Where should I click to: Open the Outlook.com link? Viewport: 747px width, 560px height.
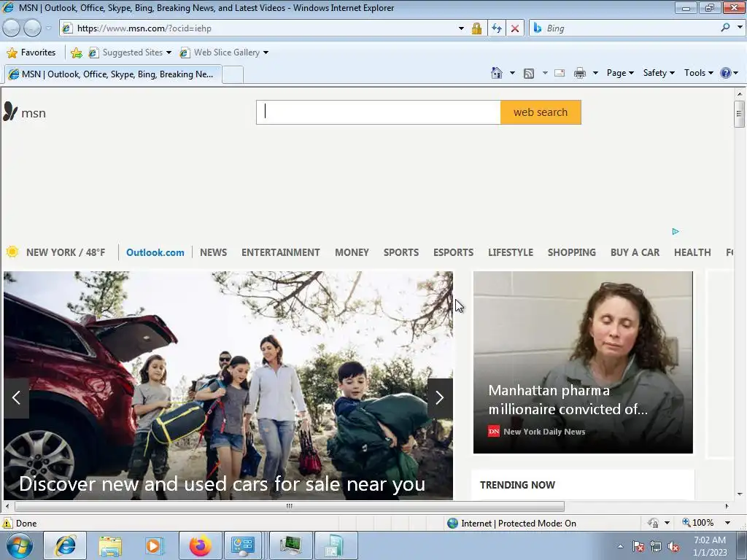[155, 252]
